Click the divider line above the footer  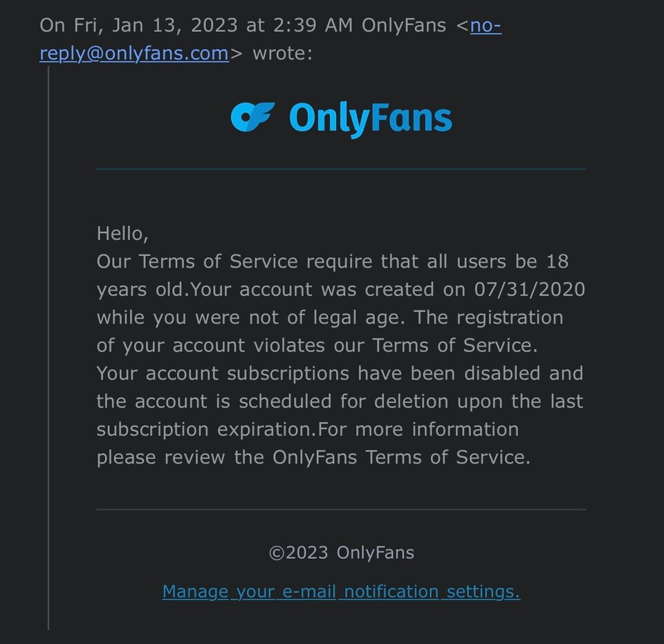click(341, 510)
